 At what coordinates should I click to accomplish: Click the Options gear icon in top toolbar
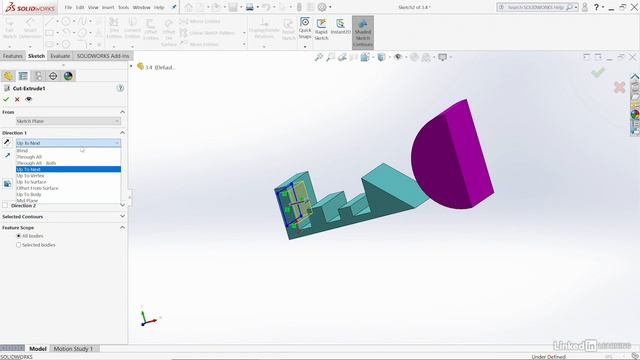(322, 7)
